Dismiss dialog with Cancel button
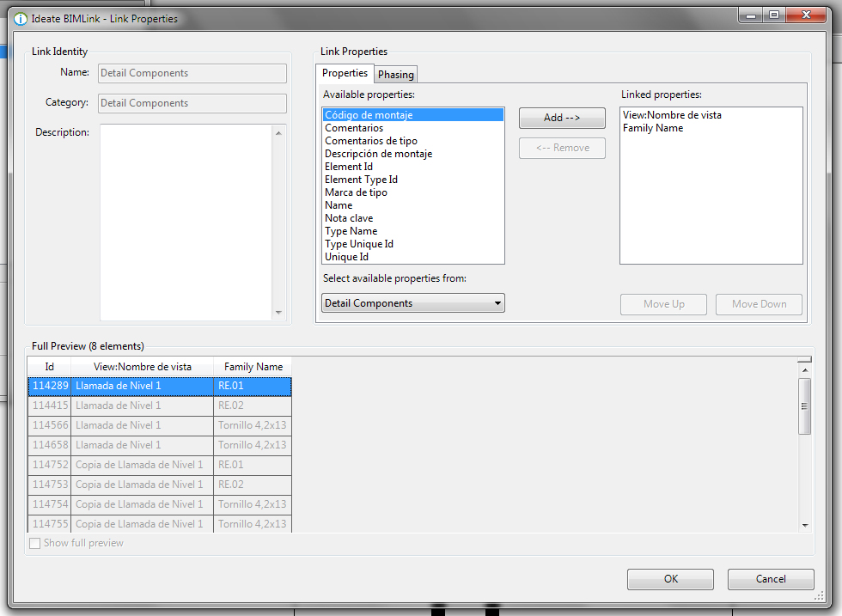 (x=771, y=579)
